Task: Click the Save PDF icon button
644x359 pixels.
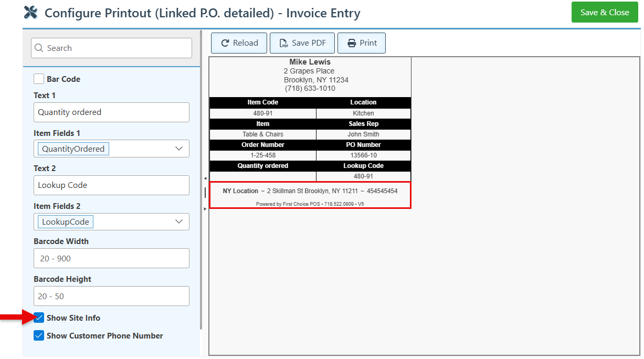Action: pos(283,43)
